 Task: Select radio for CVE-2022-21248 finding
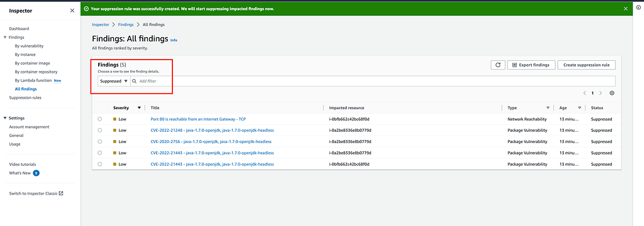[x=100, y=130]
